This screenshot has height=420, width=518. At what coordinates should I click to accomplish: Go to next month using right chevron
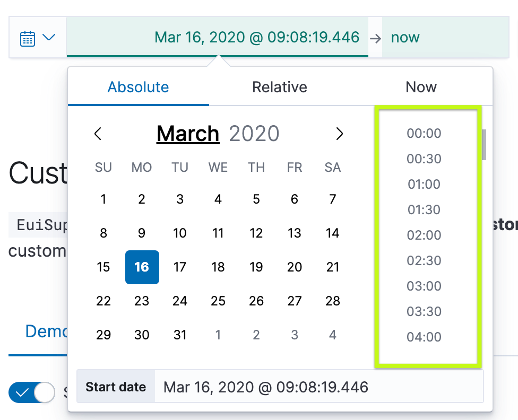pyautogui.click(x=340, y=134)
